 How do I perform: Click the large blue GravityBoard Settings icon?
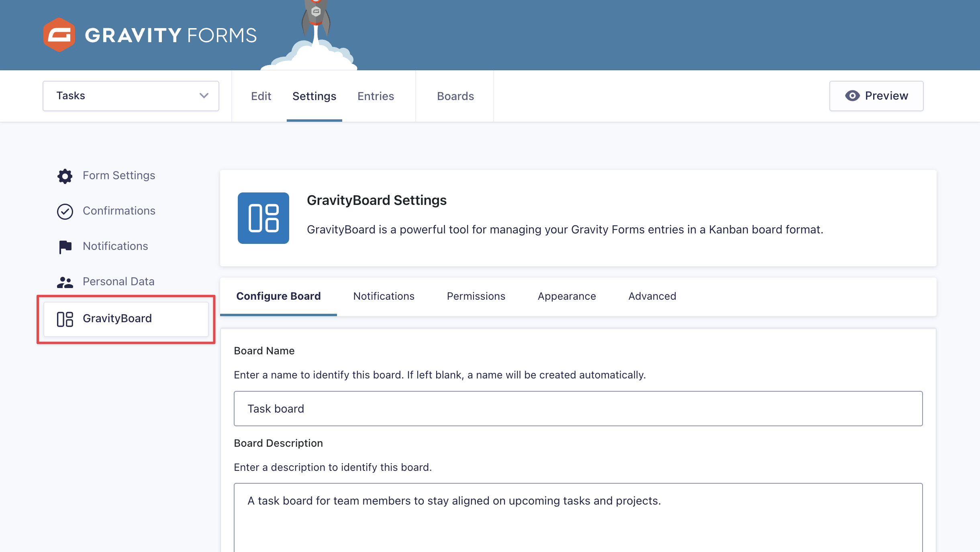(263, 218)
